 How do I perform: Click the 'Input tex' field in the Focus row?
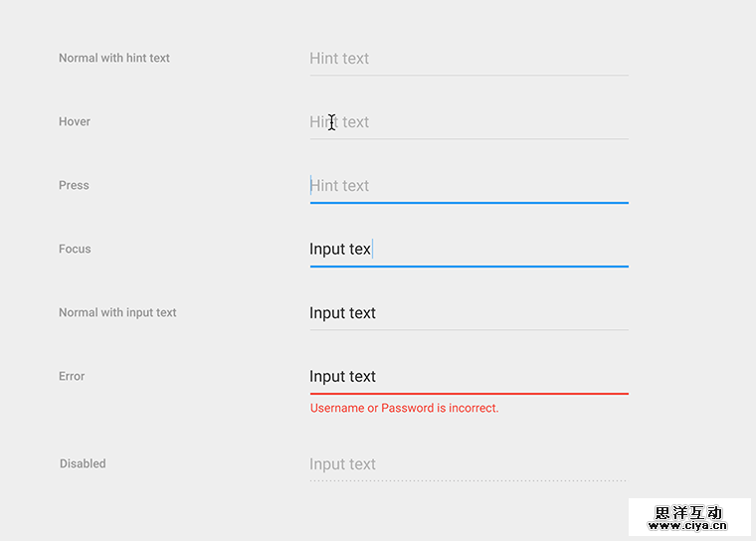coord(468,250)
